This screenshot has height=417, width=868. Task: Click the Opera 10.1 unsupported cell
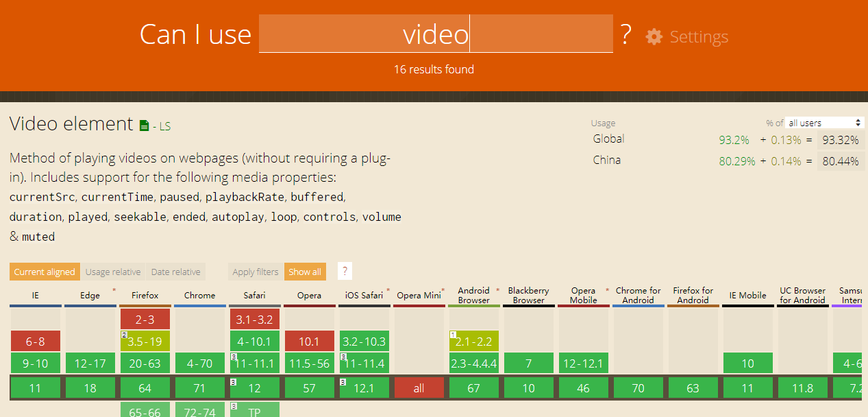click(x=310, y=341)
